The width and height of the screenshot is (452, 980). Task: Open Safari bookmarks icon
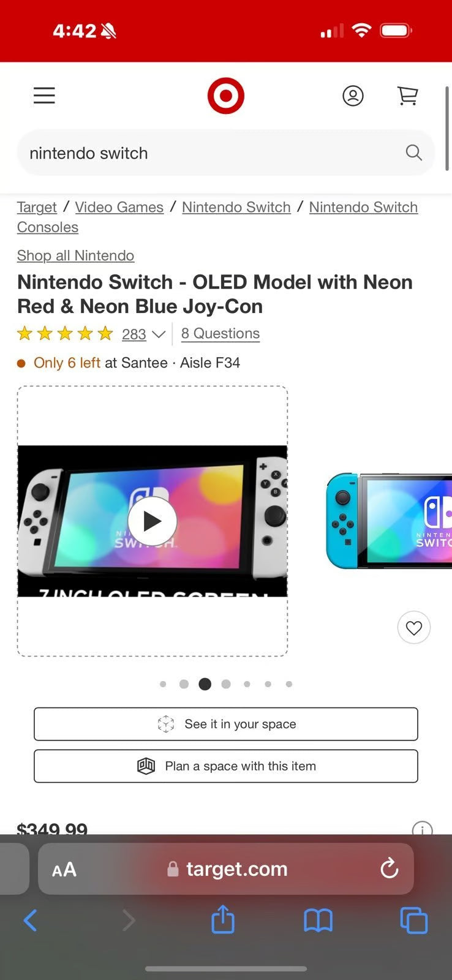pyautogui.click(x=318, y=919)
